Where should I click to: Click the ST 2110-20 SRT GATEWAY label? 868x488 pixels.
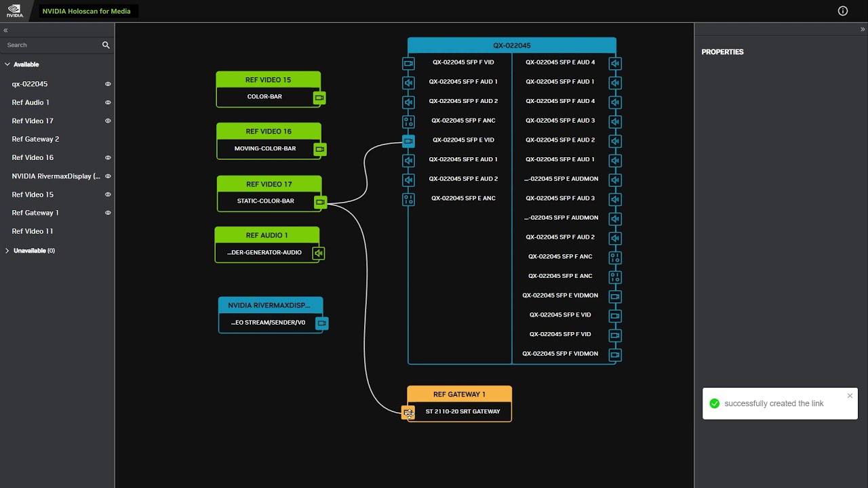462,411
